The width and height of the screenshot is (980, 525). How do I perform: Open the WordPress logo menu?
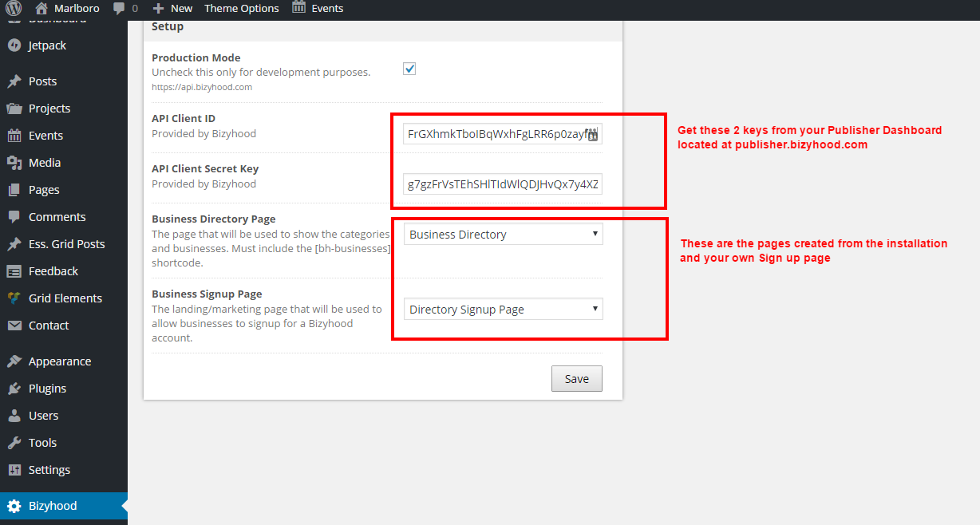coord(14,9)
